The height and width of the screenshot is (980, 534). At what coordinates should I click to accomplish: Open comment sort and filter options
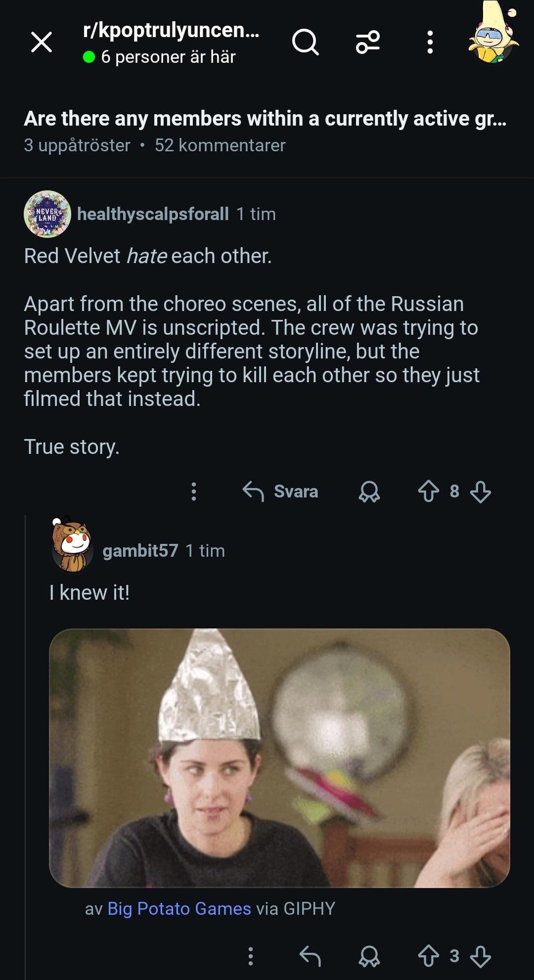point(368,42)
